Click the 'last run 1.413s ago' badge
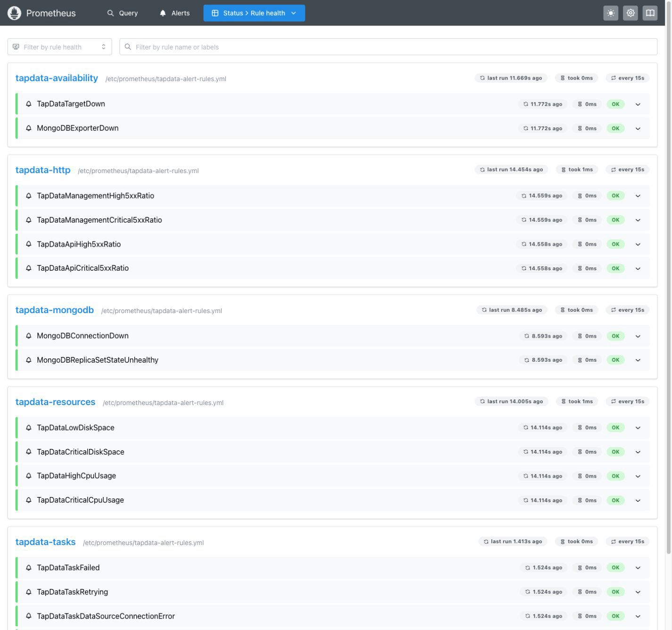The image size is (672, 630). 513,541
